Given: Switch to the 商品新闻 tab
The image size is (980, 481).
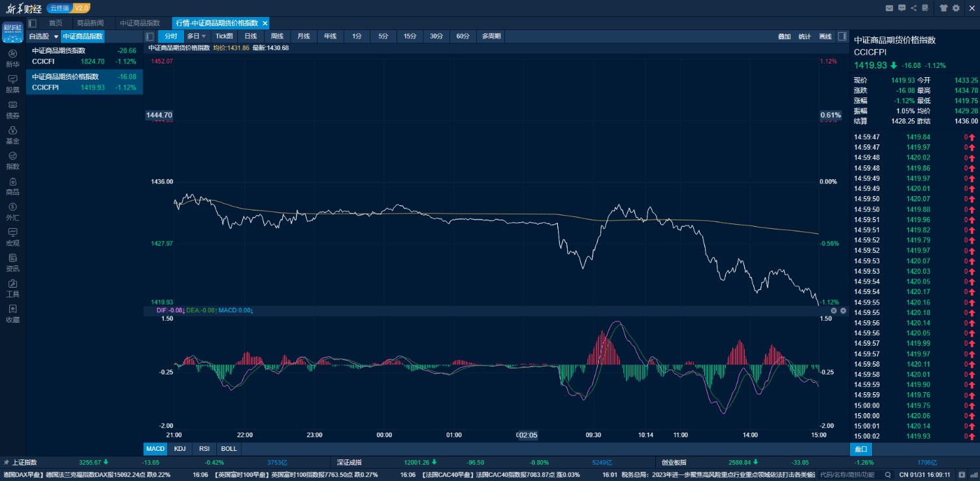Looking at the screenshot, I should (90, 23).
